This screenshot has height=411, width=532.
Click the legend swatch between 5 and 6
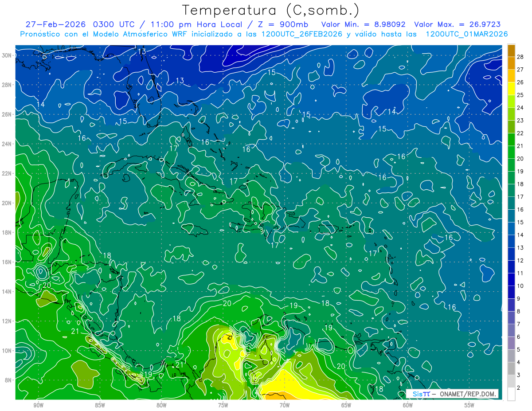tap(511, 343)
